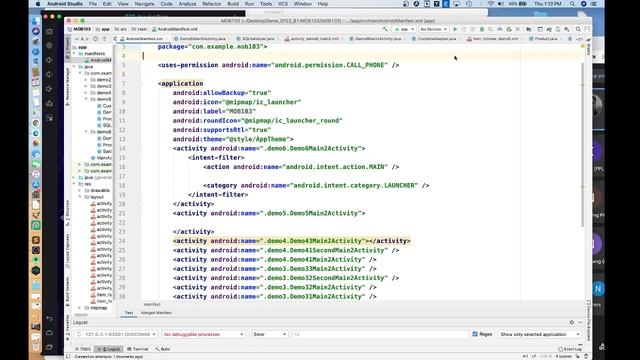Click the Logcat search input field
The image size is (640, 360).
(380, 334)
